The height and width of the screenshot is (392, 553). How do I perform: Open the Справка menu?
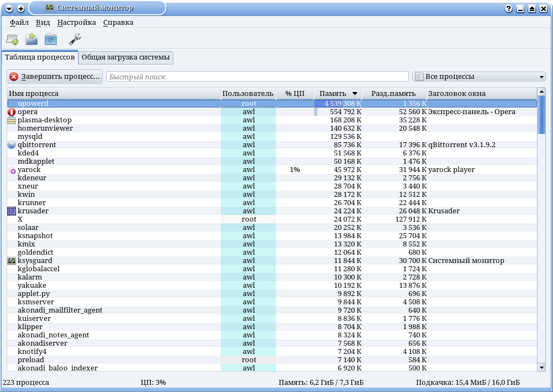(118, 23)
